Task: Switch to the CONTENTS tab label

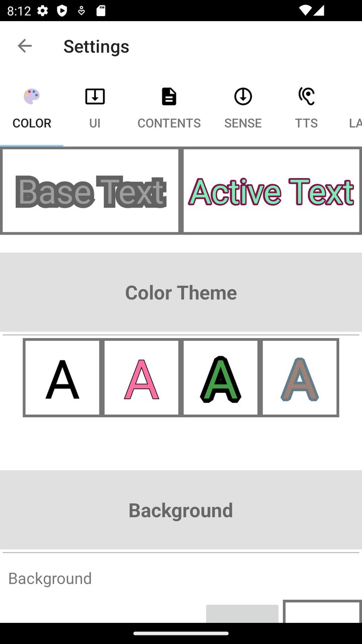Action: tap(169, 123)
